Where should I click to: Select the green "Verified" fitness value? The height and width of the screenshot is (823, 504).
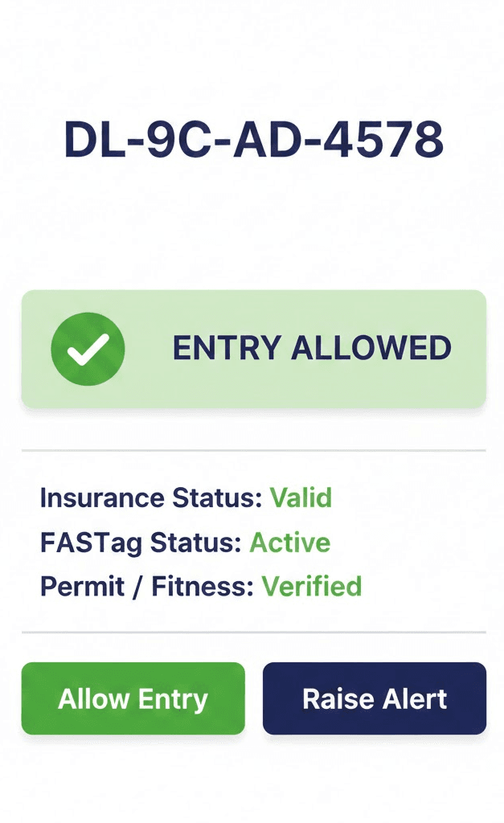pyautogui.click(x=312, y=587)
